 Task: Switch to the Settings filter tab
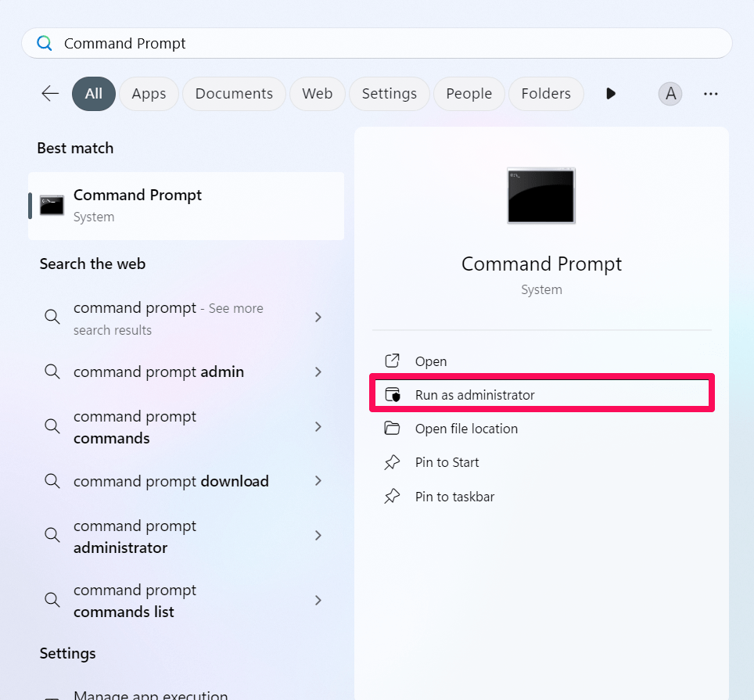[390, 93]
